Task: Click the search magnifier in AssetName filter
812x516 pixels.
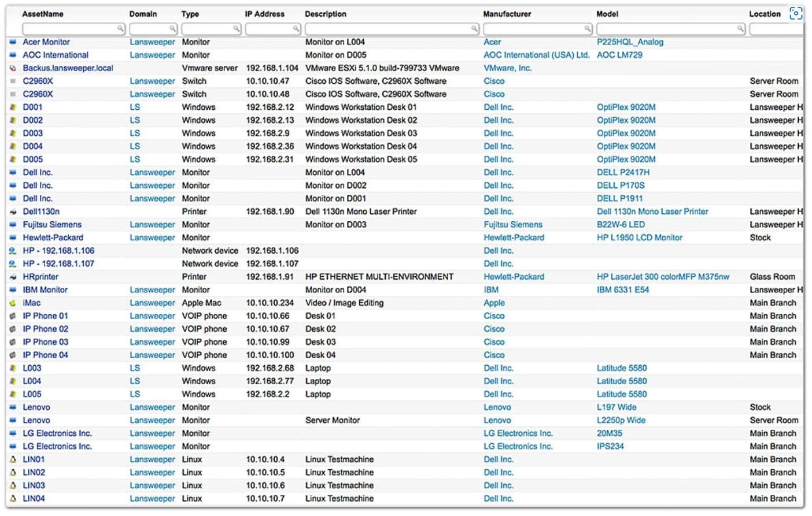Action: pos(120,28)
